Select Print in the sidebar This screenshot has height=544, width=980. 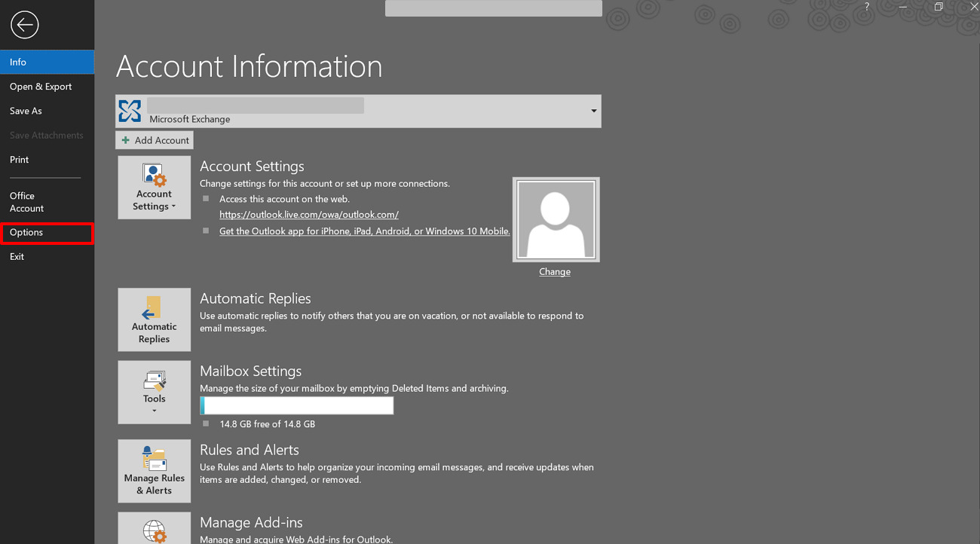[47, 160]
